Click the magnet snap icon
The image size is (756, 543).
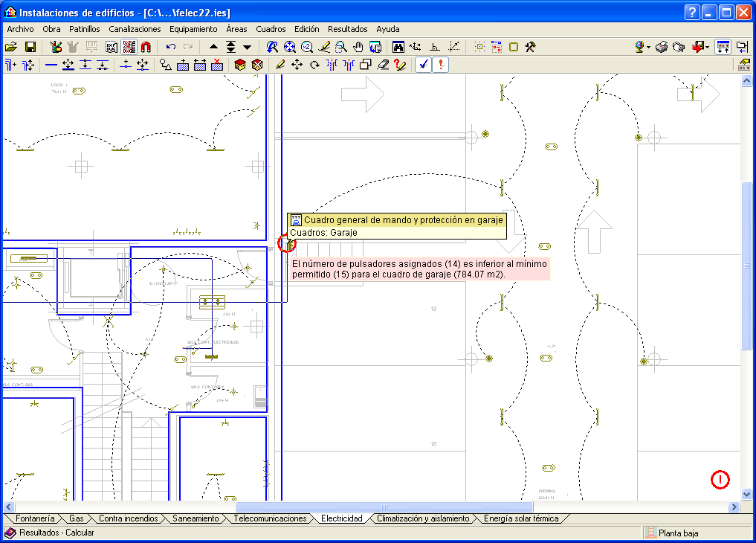[x=146, y=47]
